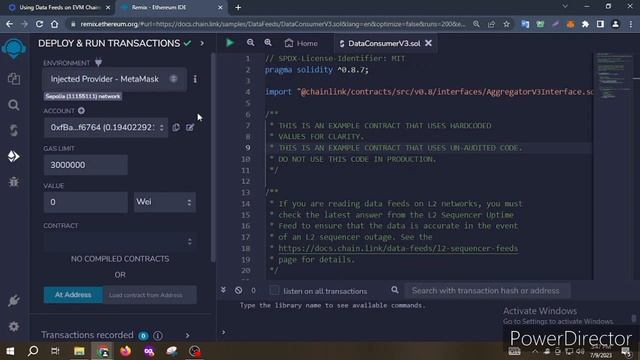Open the Solidity Compiler sidebar icon
This screenshot has height=360, width=640.
pyautogui.click(x=14, y=131)
